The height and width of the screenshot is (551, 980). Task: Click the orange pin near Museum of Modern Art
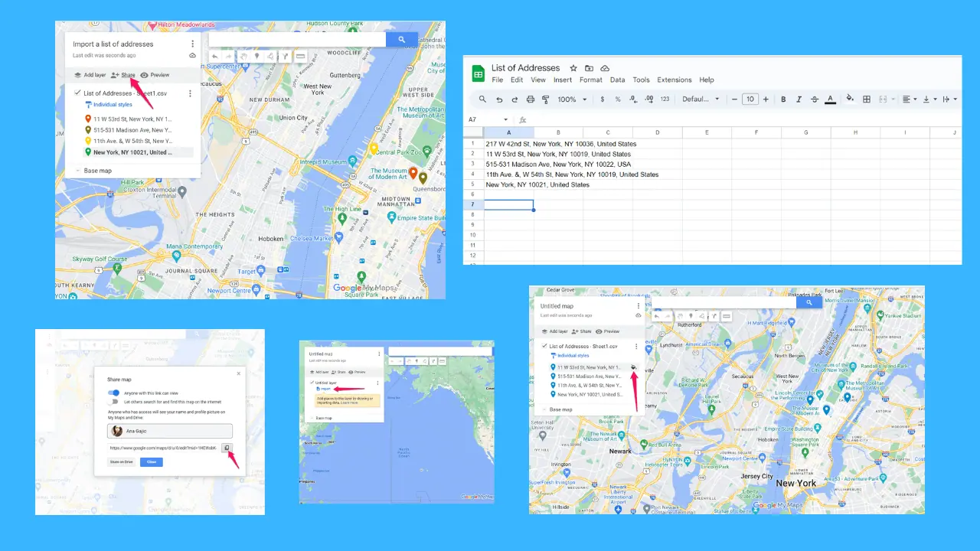tap(413, 174)
